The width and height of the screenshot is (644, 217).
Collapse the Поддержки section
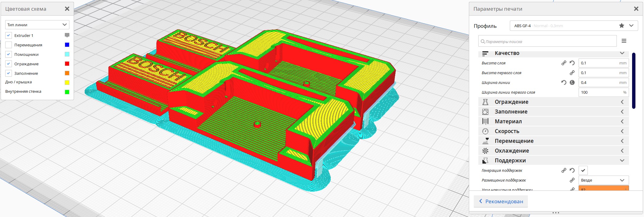pos(622,161)
